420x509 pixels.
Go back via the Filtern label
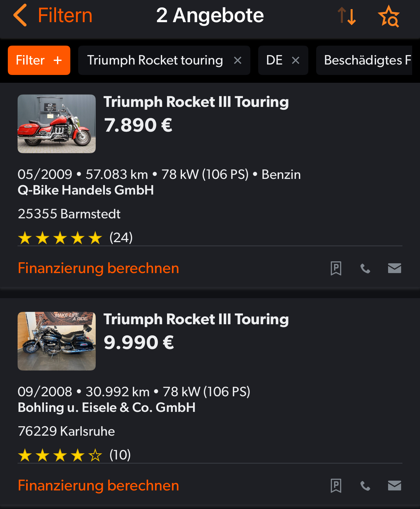click(x=65, y=15)
